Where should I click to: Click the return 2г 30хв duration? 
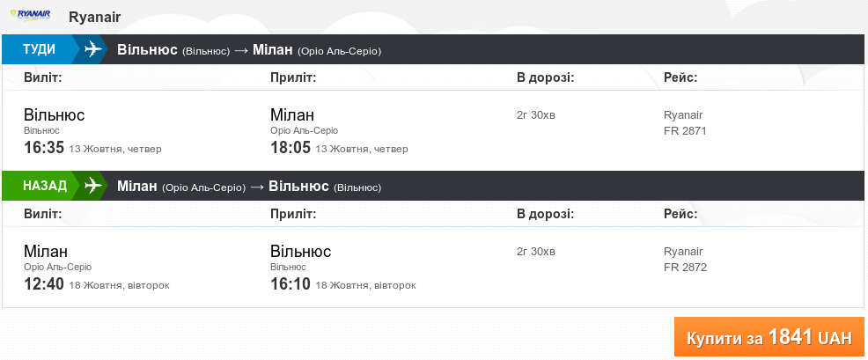pyautogui.click(x=536, y=252)
